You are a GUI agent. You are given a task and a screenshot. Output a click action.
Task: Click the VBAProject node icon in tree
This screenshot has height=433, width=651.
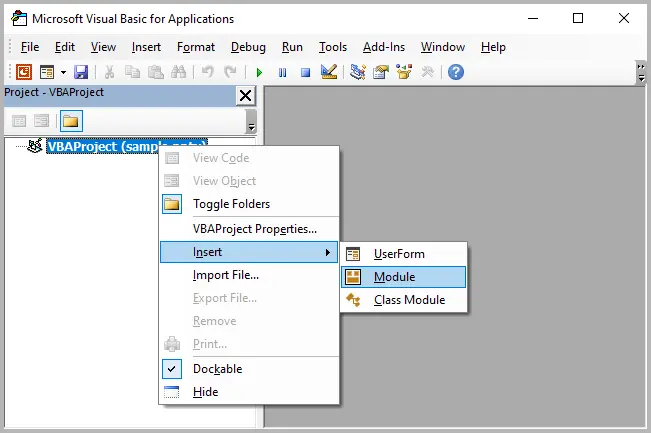tap(35, 146)
